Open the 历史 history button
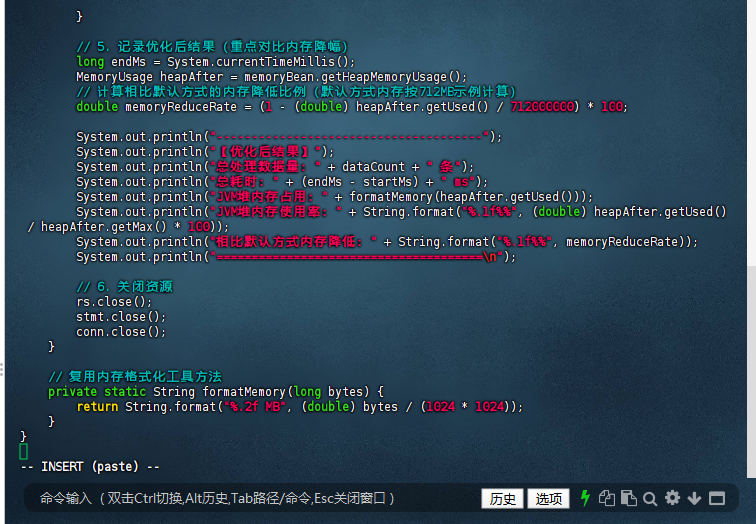 502,498
